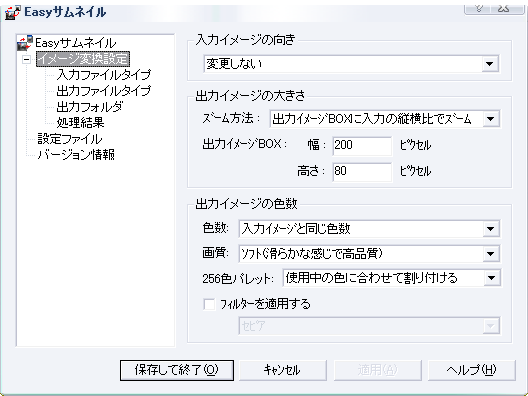Collapse the イメージ変換設定 tree node
The height and width of the screenshot is (396, 528).
pyautogui.click(x=26, y=60)
